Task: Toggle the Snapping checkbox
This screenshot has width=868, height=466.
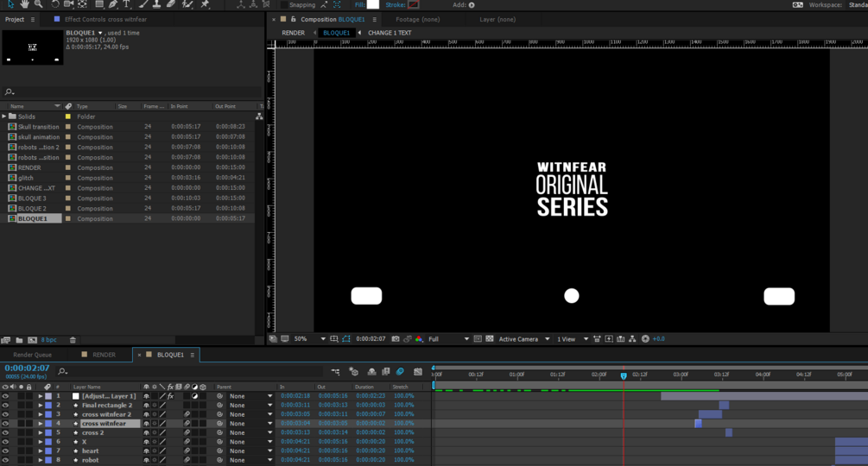Action: click(x=284, y=4)
